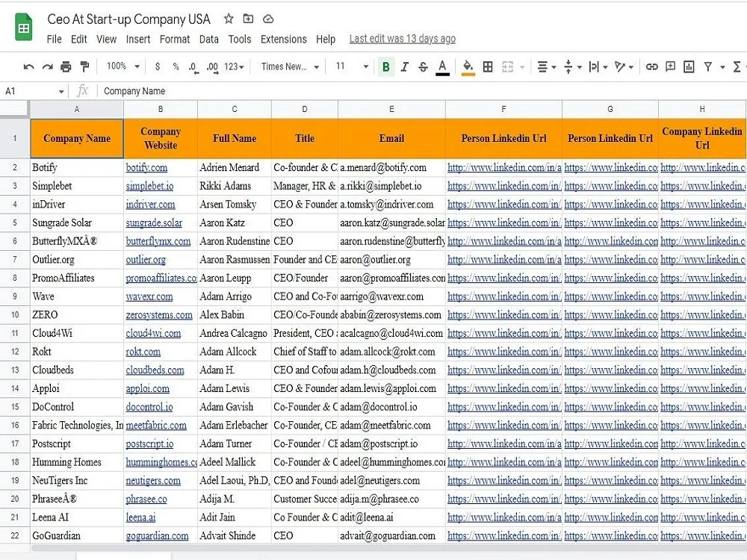Click the Undo arrow icon
Viewport: 747px width, 560px height.
[x=28, y=66]
